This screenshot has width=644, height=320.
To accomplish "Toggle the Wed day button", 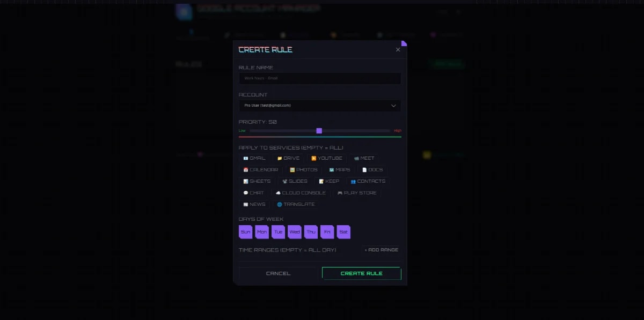I will point(295,232).
